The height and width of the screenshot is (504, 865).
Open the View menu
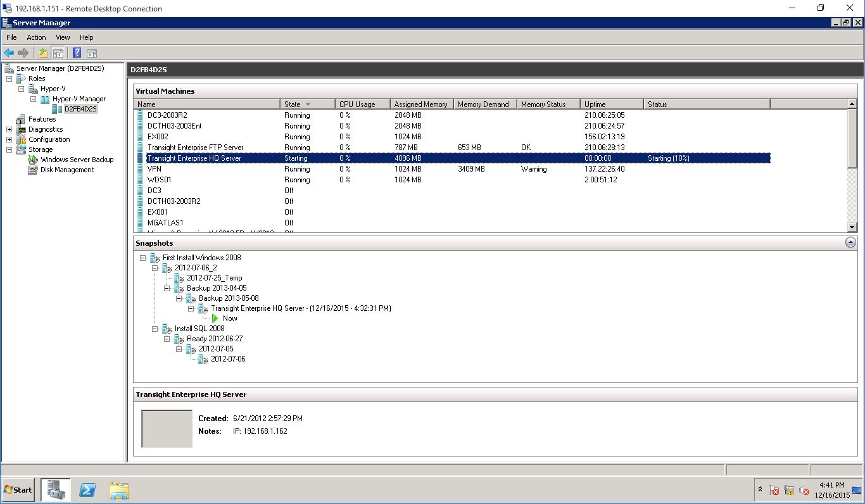click(x=63, y=37)
